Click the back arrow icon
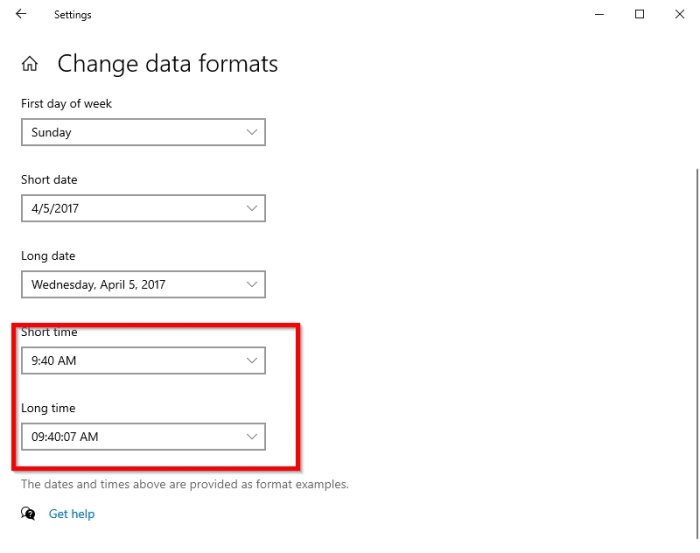Viewport: 700px width, 553px height. click(21, 15)
